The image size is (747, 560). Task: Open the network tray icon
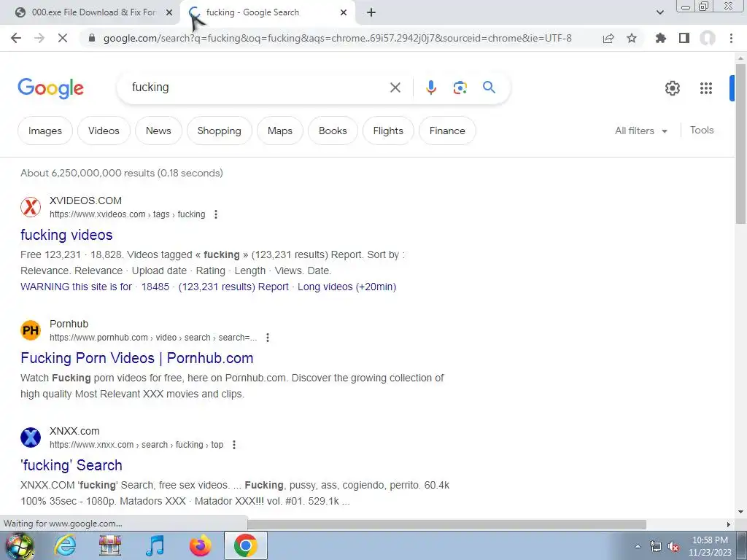(x=656, y=547)
